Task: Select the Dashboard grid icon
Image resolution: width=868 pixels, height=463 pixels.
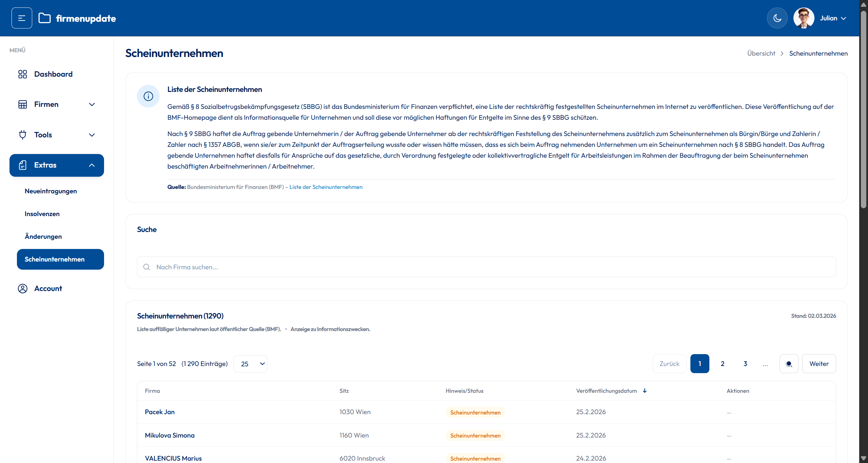Action: 22,74
